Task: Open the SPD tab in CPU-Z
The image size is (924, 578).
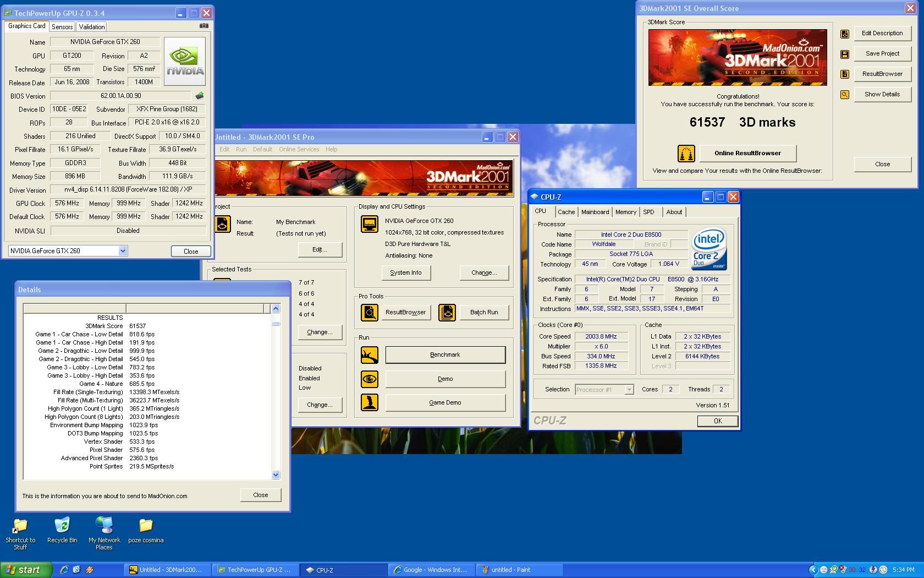Action: (649, 212)
